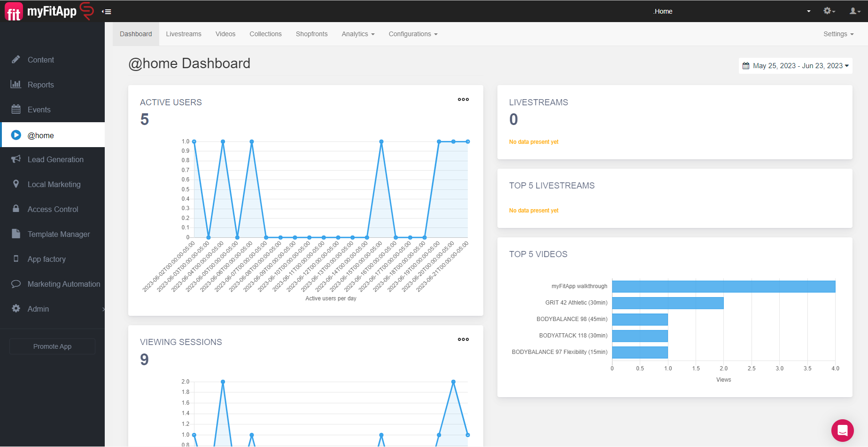This screenshot has height=447, width=868.
Task: Open Access Control in the sidebar
Action: pyautogui.click(x=52, y=209)
